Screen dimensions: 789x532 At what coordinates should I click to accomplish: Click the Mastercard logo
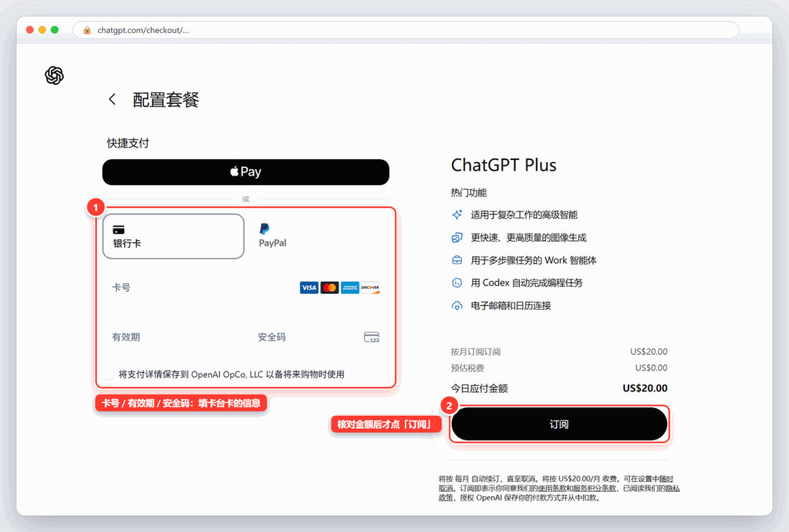pyautogui.click(x=330, y=288)
